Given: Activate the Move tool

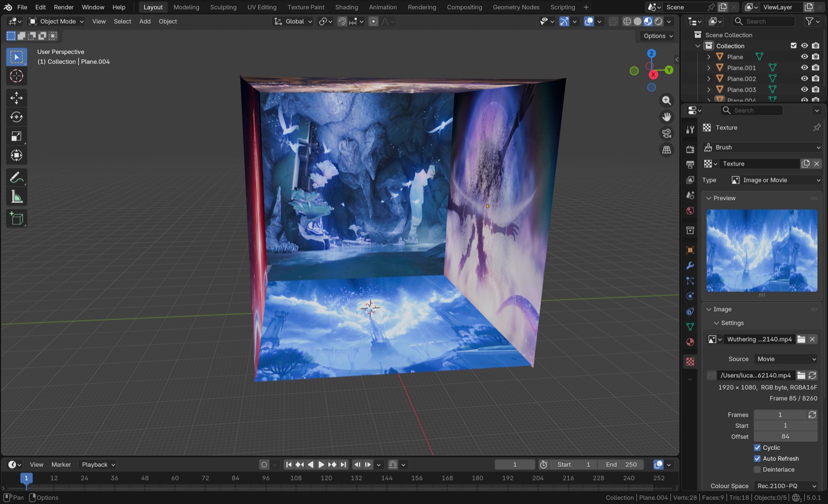Looking at the screenshot, I should [17, 98].
